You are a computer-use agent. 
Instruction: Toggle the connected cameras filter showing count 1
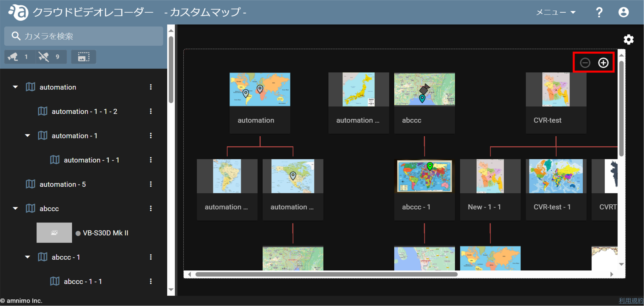click(x=19, y=57)
